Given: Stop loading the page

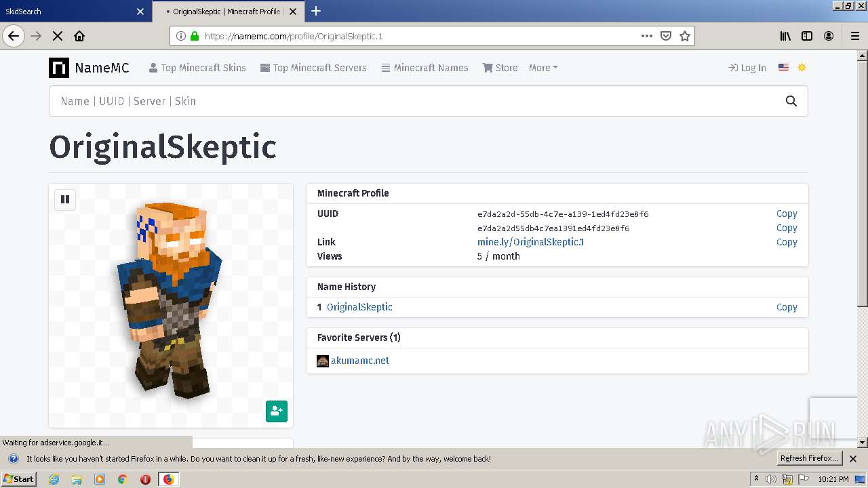Looking at the screenshot, I should point(58,36).
